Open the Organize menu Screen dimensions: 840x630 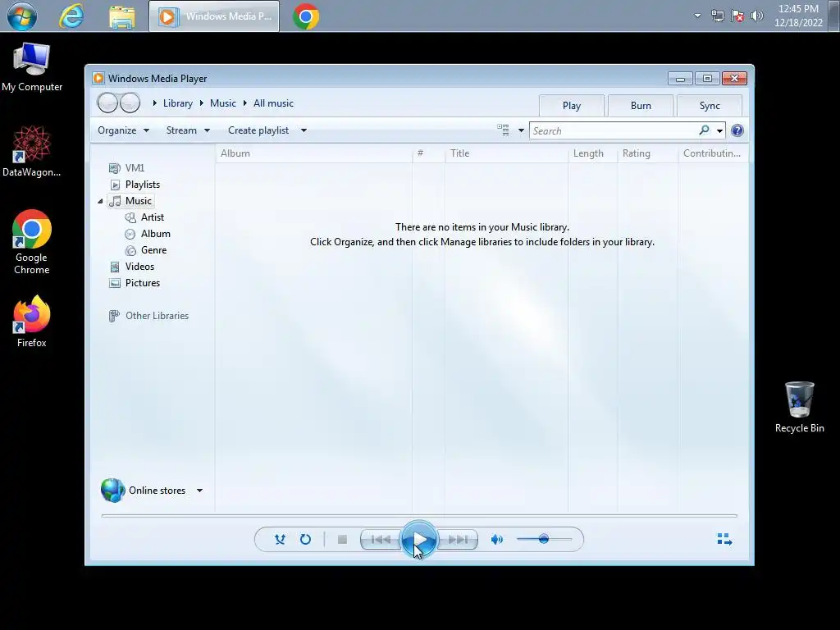[123, 130]
